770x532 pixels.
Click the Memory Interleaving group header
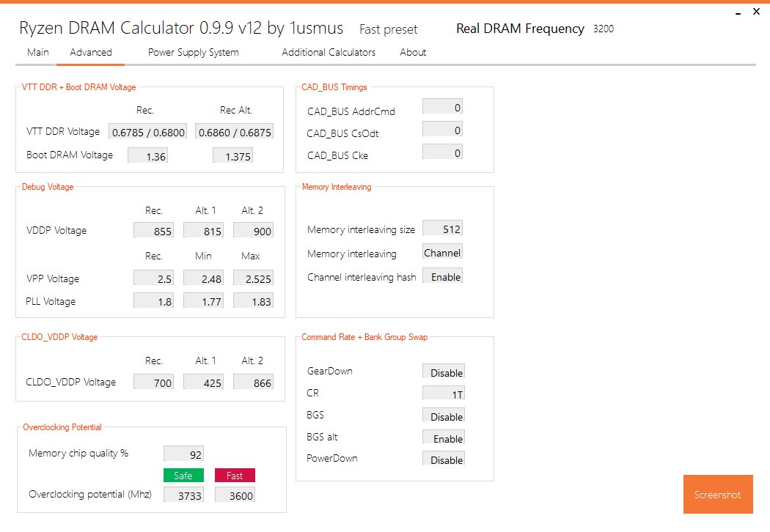pos(337,187)
